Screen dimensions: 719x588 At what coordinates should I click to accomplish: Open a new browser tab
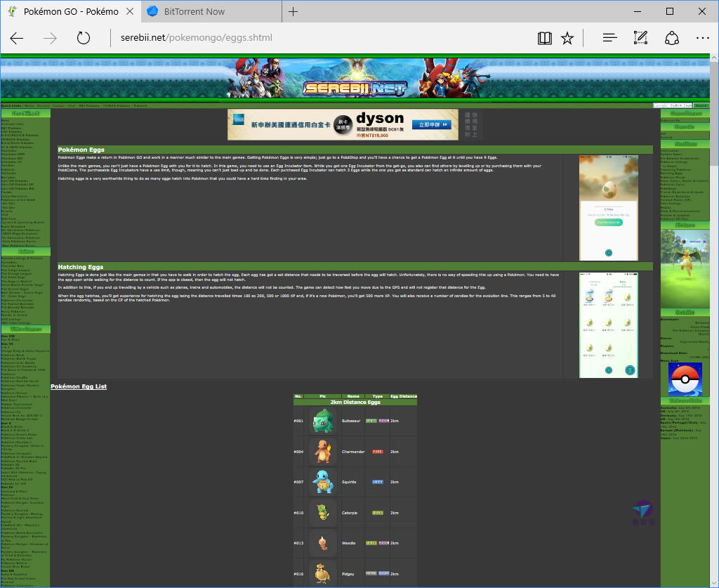tap(293, 11)
